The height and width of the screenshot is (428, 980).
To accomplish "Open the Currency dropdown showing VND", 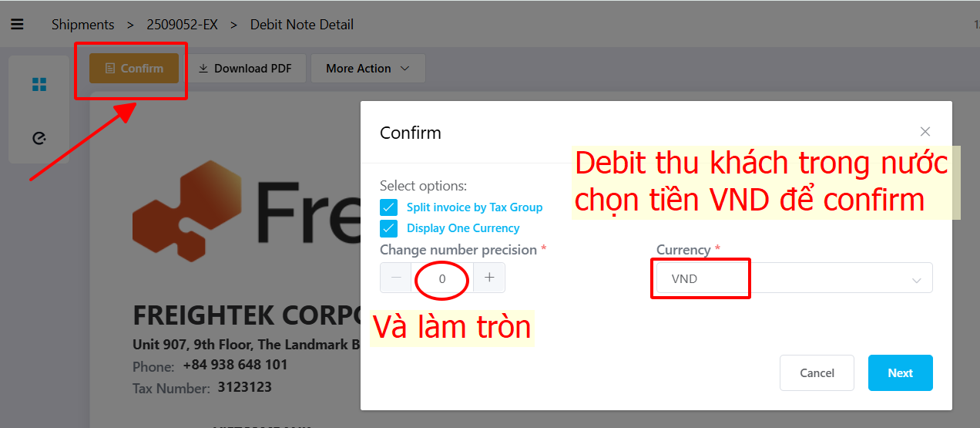I will tap(794, 278).
